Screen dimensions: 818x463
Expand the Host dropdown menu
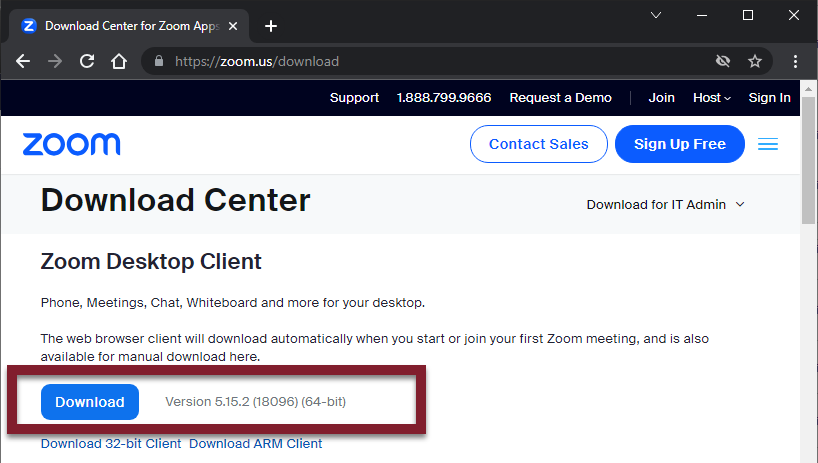[x=712, y=98]
